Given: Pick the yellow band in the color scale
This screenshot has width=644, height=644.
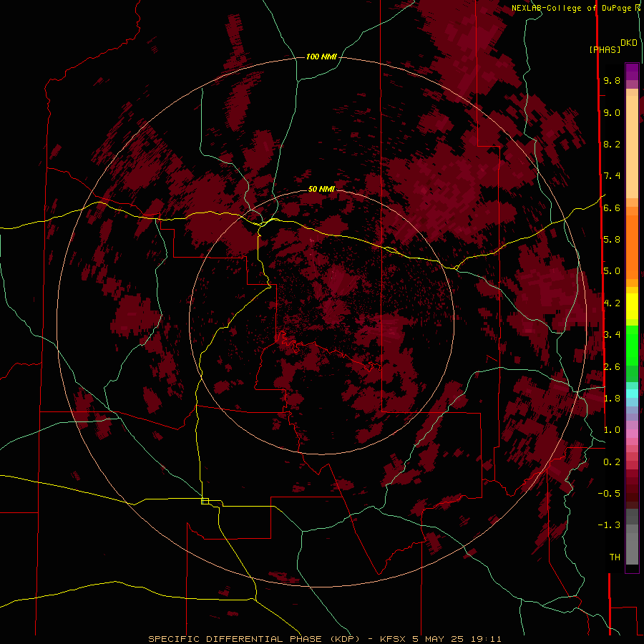Looking at the screenshot, I should pos(632,306).
